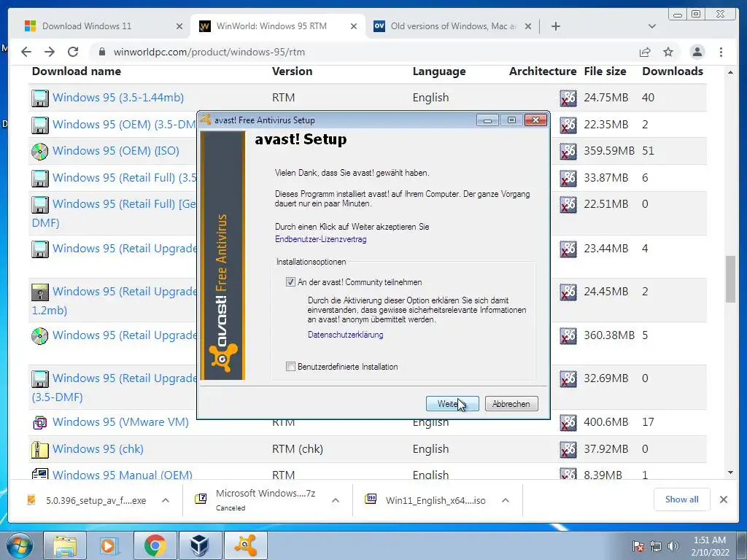
Task: Click the share page icon
Action: (x=645, y=52)
